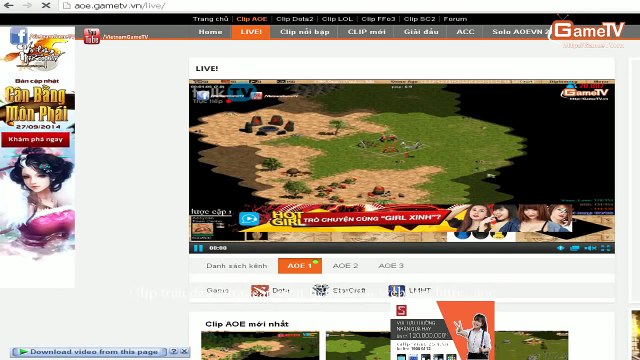Select the LIVE! menu tab

[x=251, y=32]
